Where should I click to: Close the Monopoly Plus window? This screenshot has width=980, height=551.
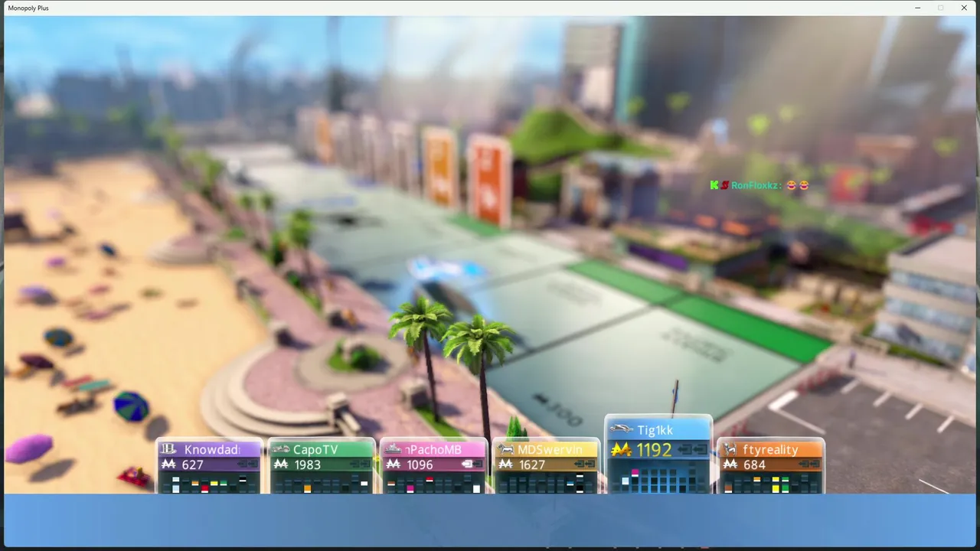964,8
